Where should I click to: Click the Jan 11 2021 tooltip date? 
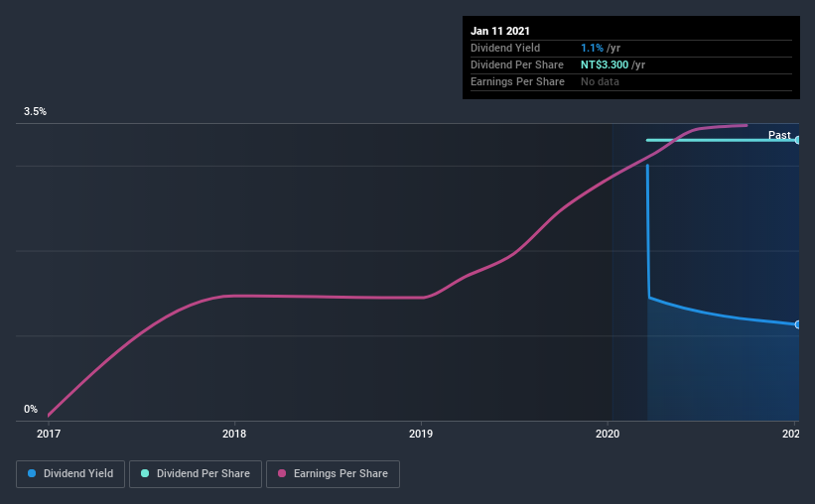[x=500, y=31]
